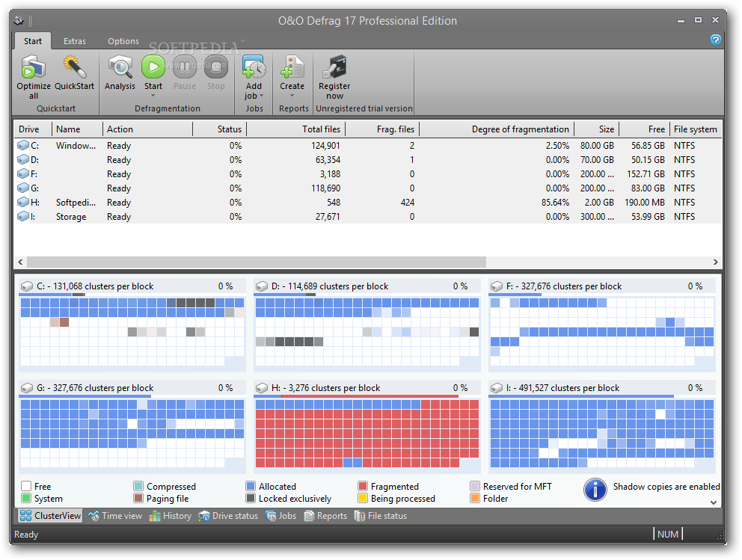Click the Pause defragmentation button
Screen dimensions: 742x560
[x=185, y=67]
